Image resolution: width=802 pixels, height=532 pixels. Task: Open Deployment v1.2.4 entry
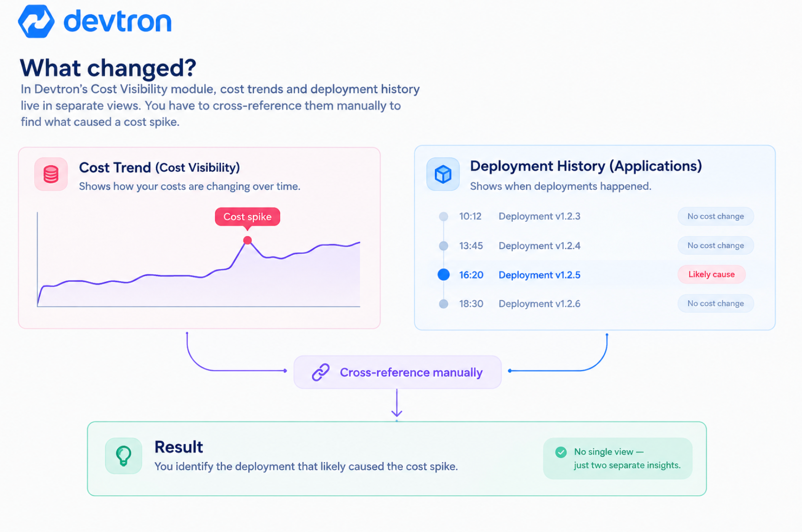(539, 245)
